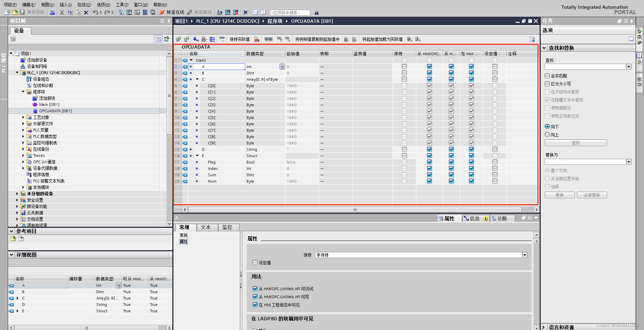Click the accessible devices icon
This screenshot has height=330, width=644.
click(x=220, y=12)
